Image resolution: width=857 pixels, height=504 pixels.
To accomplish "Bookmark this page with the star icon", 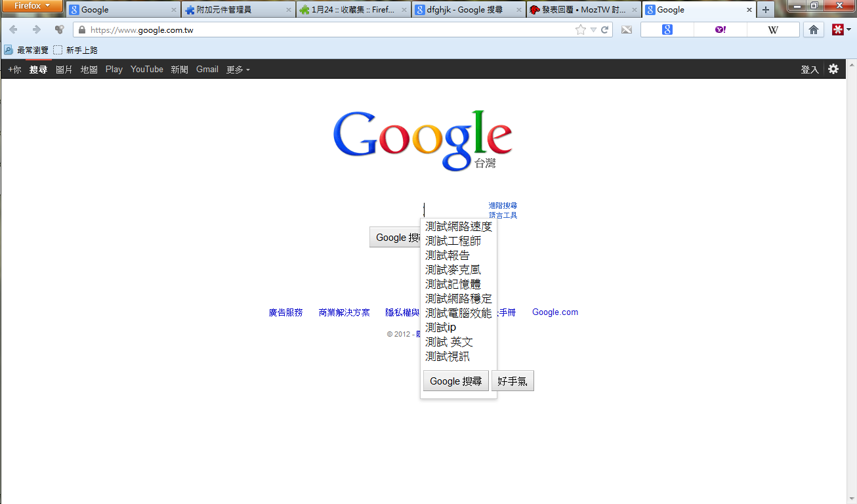I will pyautogui.click(x=580, y=30).
